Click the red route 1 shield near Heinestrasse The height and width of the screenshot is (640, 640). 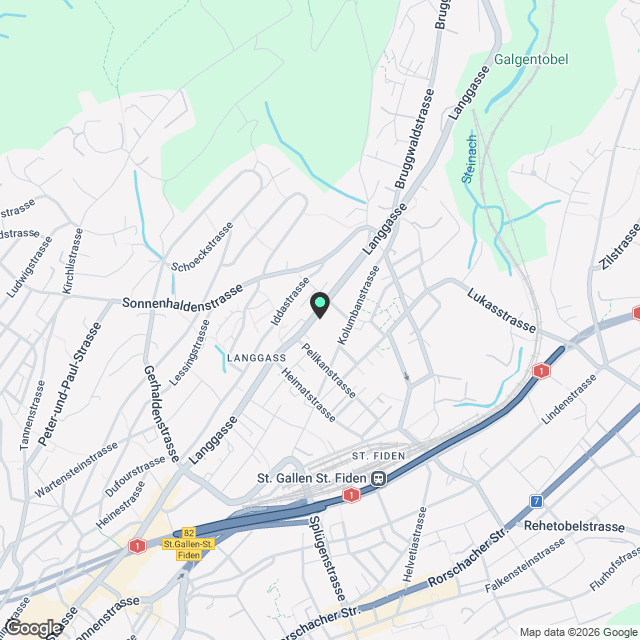tap(138, 546)
